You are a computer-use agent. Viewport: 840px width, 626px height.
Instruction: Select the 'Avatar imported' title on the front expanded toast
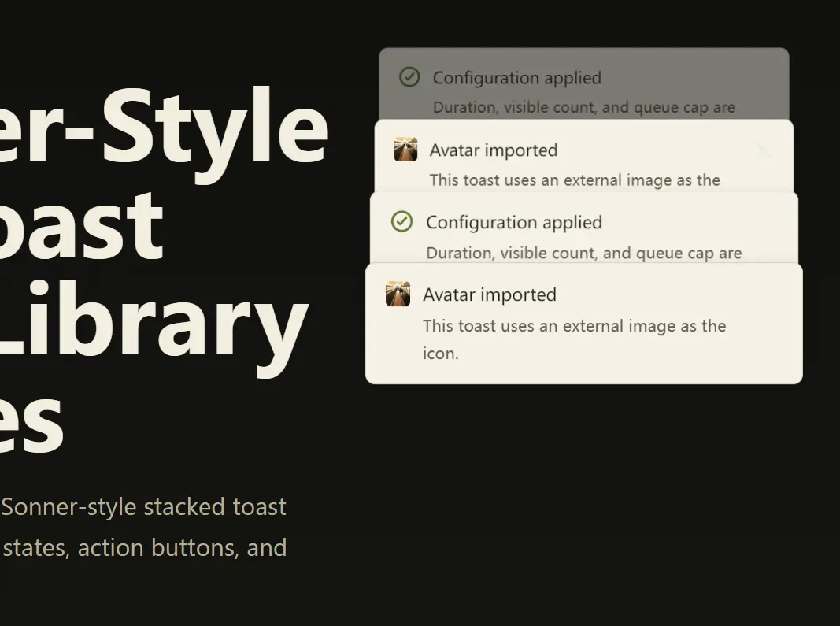point(490,294)
